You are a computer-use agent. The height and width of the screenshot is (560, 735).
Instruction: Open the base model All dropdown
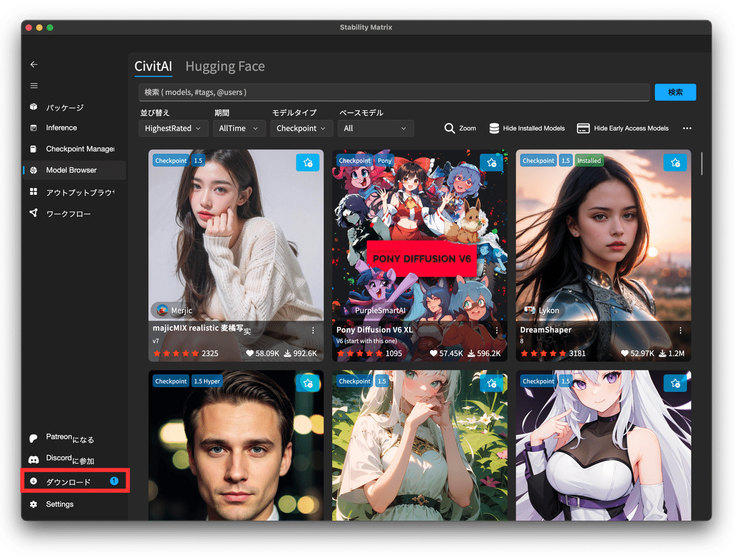point(376,129)
